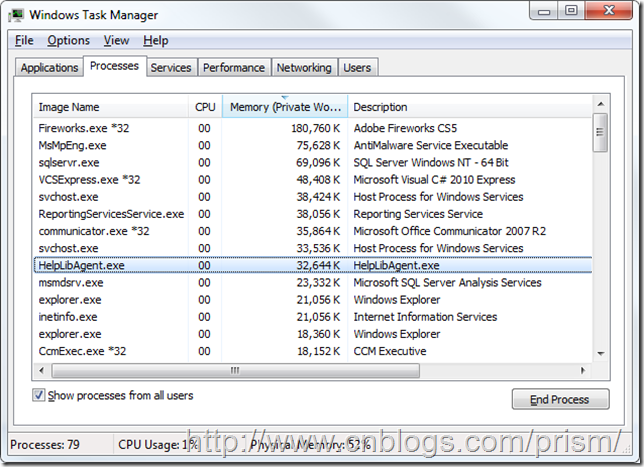Viewport: 644px width, 467px height.
Task: Click the horizontal scrollbar thumb
Action: [x=236, y=370]
